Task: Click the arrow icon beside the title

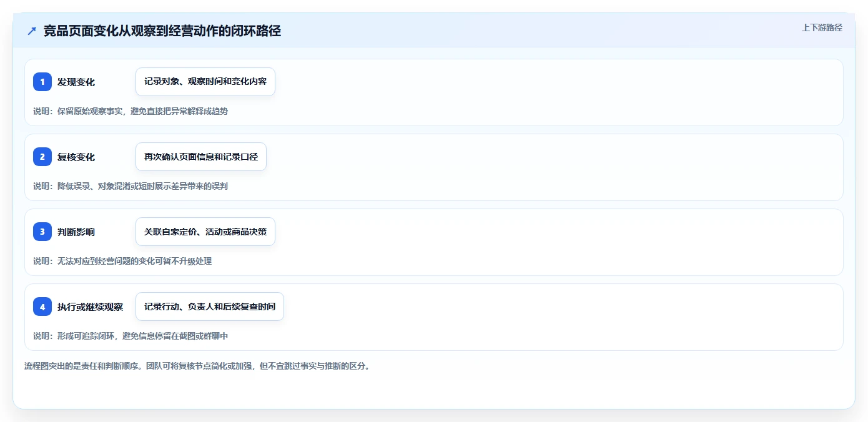Action: [x=32, y=31]
